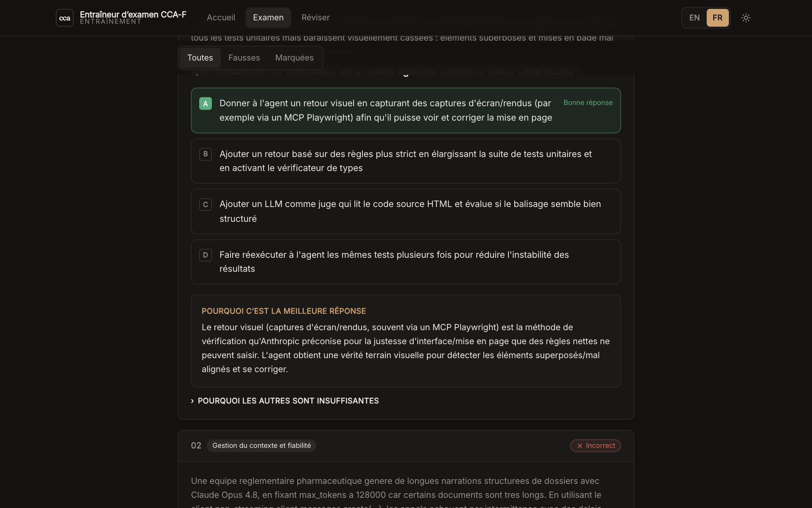This screenshot has height=508, width=812.
Task: Click the 'POURQUOI C'EST LA MEILLEURE RÉPONSE' heading
Action: pyautogui.click(x=284, y=311)
